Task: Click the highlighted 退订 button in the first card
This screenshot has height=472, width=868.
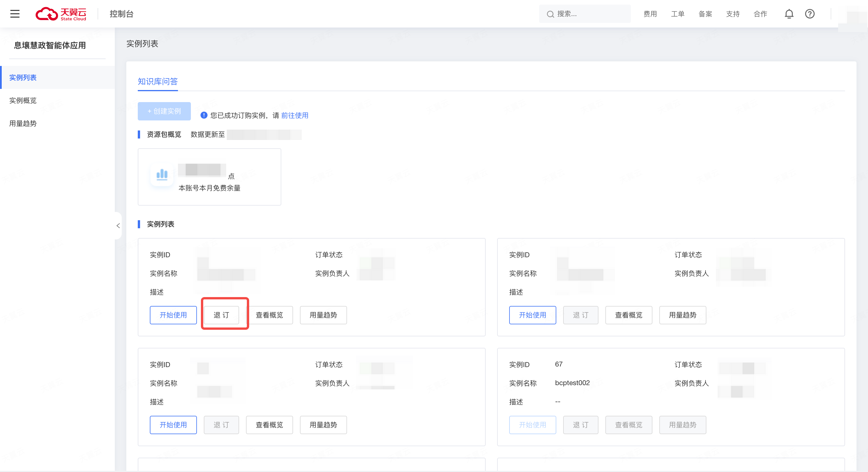Action: [x=221, y=315]
